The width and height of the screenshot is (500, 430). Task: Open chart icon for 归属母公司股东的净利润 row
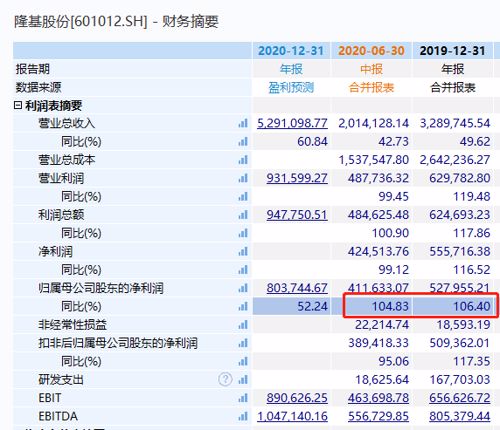point(243,288)
